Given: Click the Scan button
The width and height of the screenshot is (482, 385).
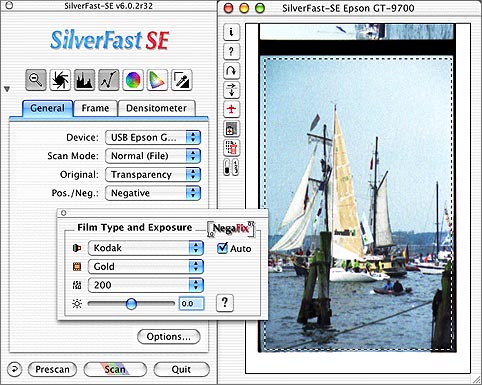Looking at the screenshot, I should click(x=115, y=369).
